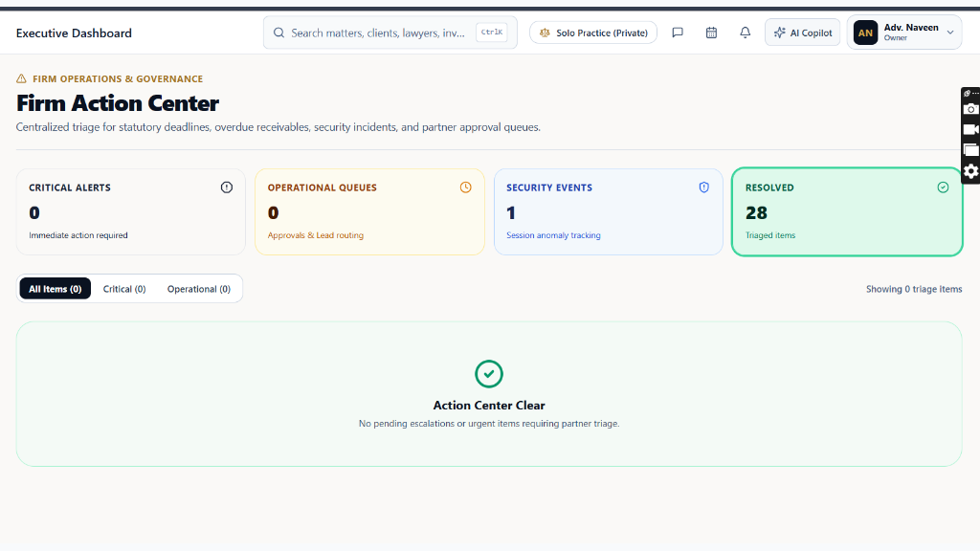Click the Firm Action Center heading

(x=118, y=103)
